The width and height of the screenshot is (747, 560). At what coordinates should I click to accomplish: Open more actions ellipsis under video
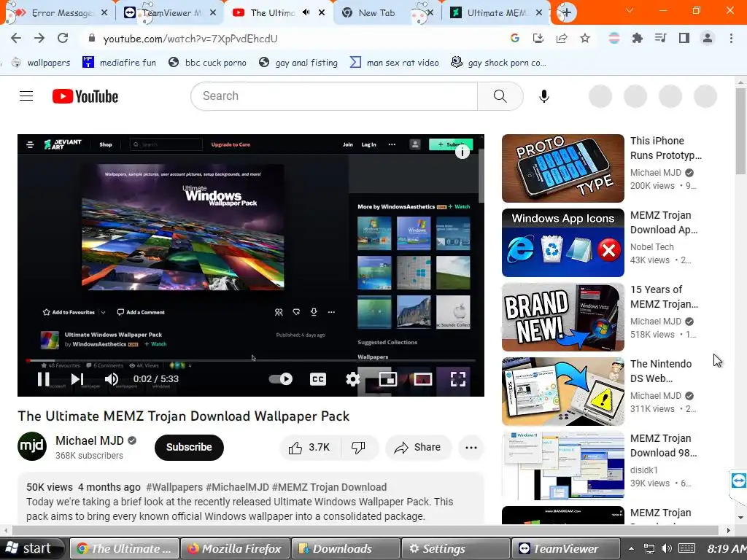click(471, 447)
